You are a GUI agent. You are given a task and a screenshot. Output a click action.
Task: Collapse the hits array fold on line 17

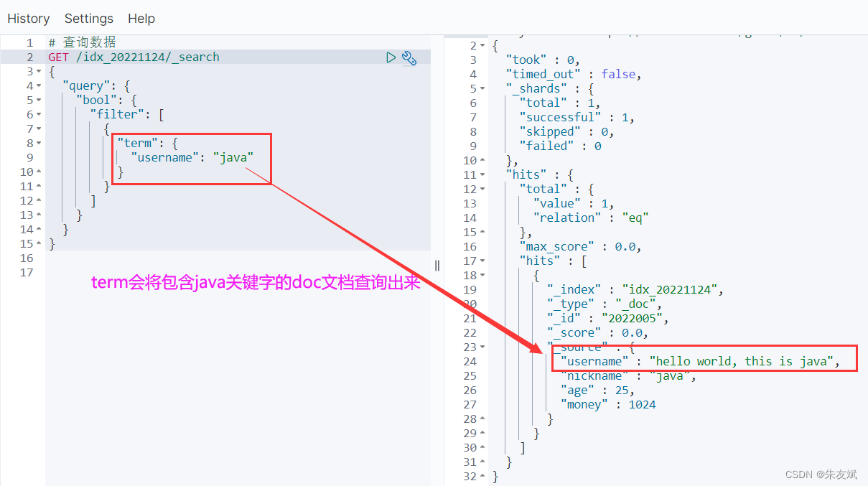(x=482, y=261)
